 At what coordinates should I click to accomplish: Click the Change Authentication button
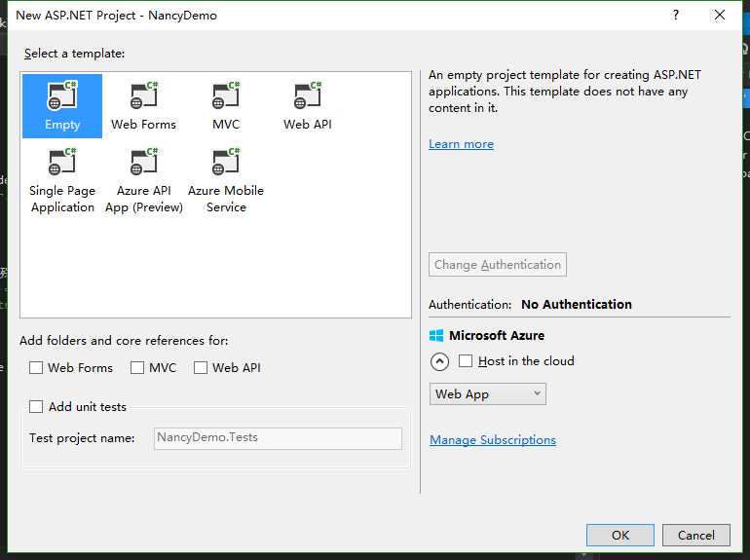(498, 265)
